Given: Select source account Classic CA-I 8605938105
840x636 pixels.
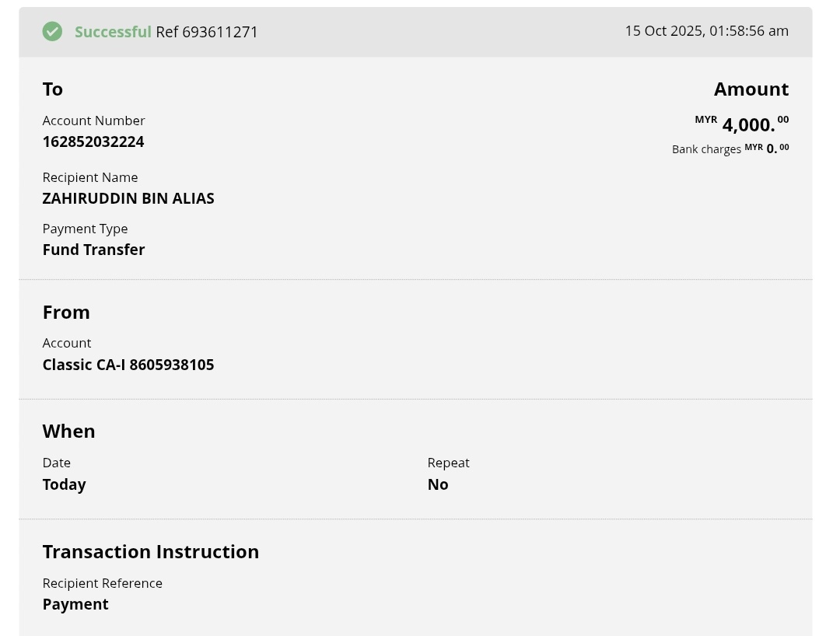Looking at the screenshot, I should coord(128,365).
